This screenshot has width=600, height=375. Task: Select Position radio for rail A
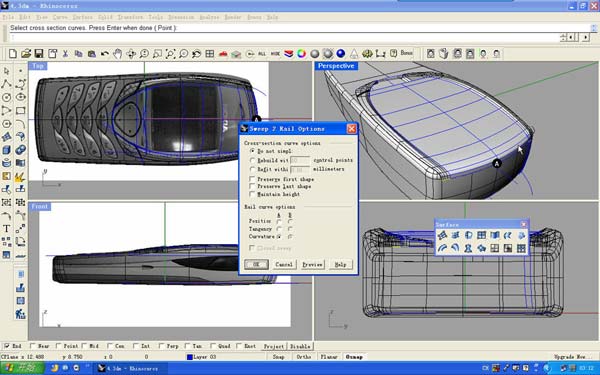pyautogui.click(x=279, y=221)
